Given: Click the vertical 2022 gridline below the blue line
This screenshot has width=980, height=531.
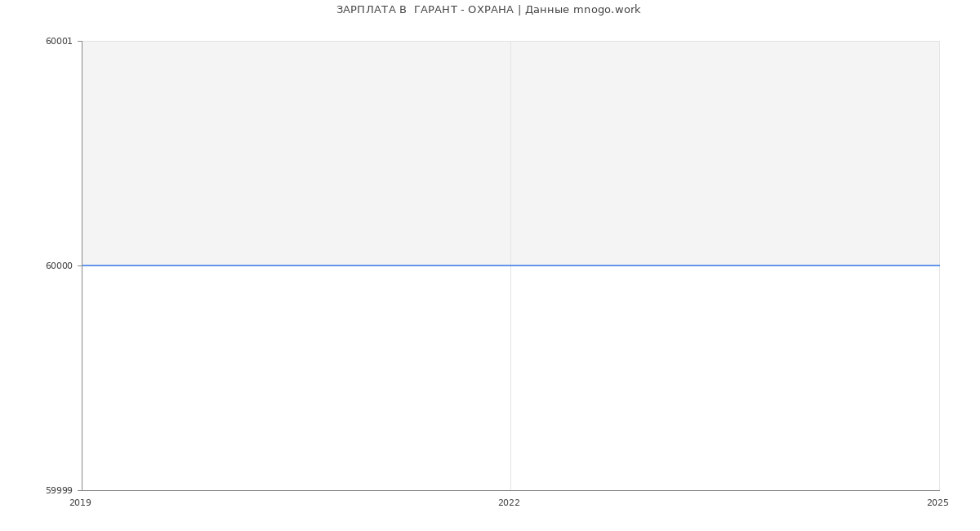Looking at the screenshot, I should [510, 377].
